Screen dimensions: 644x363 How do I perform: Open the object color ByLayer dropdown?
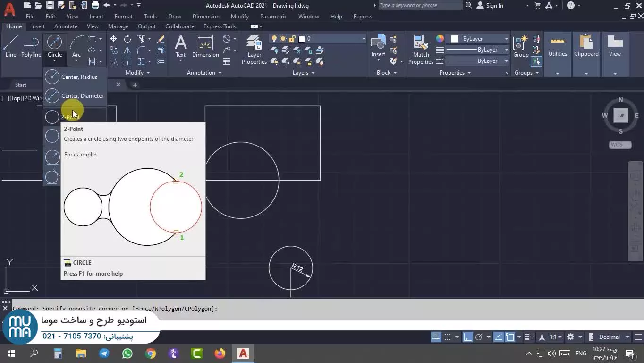pyautogui.click(x=506, y=39)
